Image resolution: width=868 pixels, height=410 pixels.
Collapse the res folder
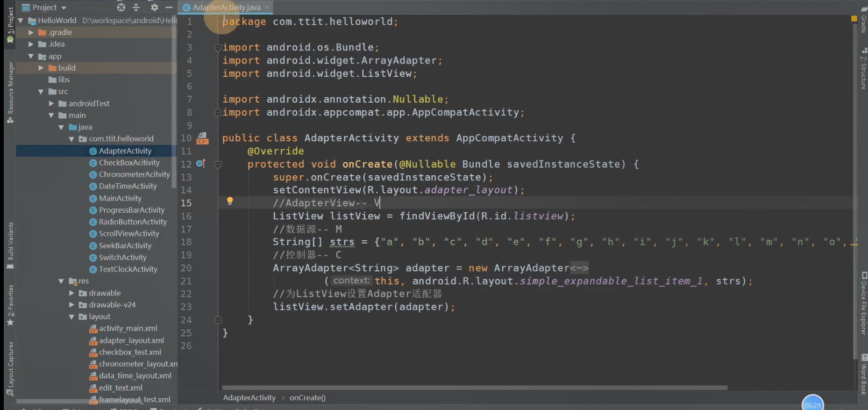[61, 281]
